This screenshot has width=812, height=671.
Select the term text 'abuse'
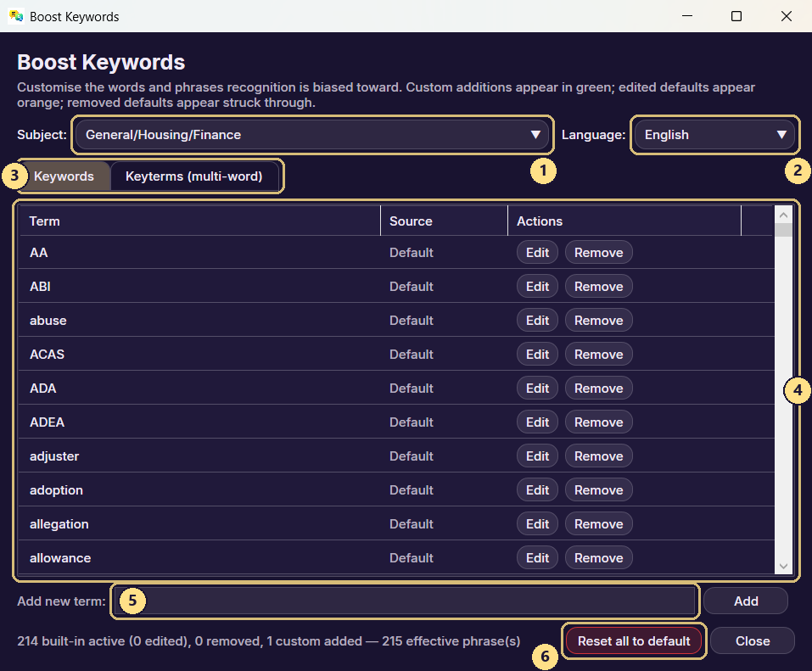(x=48, y=321)
